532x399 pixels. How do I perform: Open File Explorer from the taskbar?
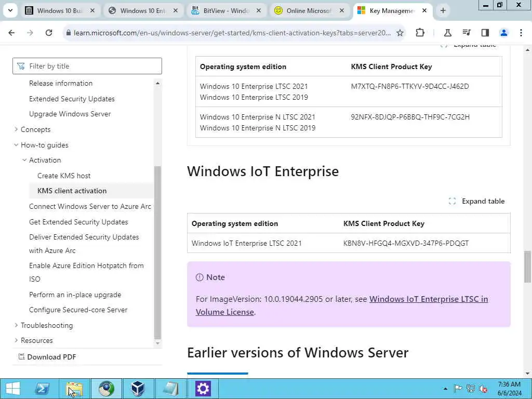click(x=75, y=389)
